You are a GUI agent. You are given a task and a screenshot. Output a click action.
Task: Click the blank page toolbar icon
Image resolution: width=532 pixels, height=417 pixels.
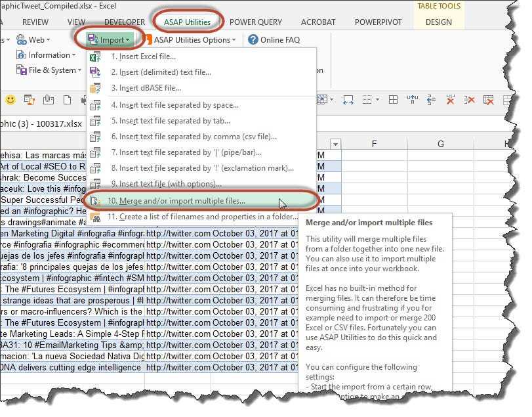tap(67, 100)
